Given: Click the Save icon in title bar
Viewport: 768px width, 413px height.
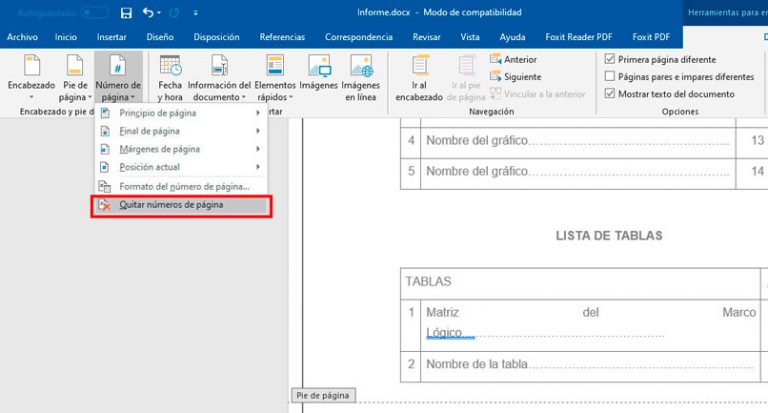Looking at the screenshot, I should click(x=126, y=13).
